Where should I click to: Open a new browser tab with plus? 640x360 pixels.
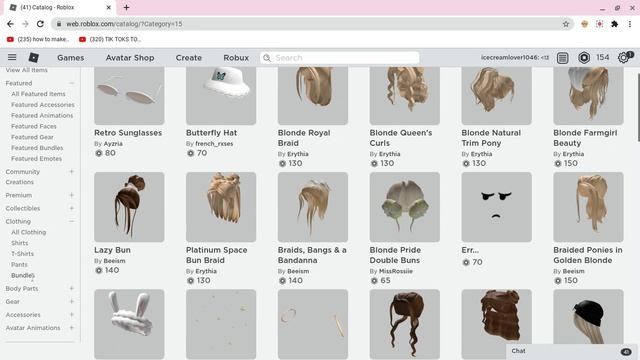127,7
